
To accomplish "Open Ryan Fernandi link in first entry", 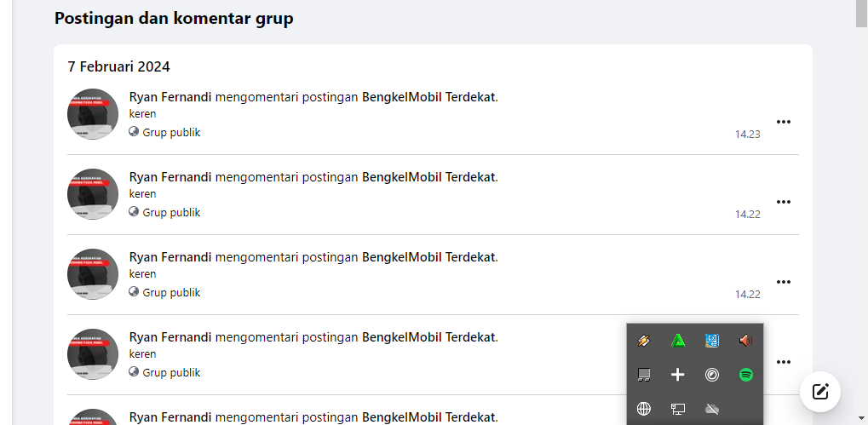I will [170, 97].
